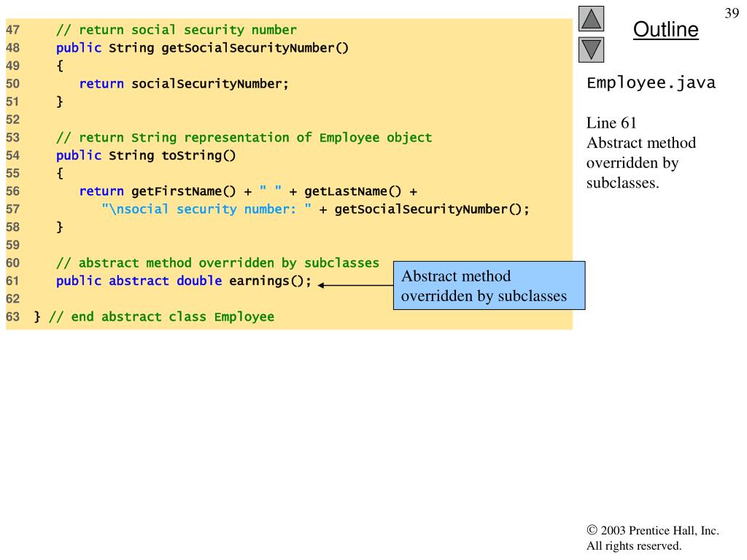This screenshot has width=747, height=560.
Task: Click the 'Line 61' note text
Action: coord(611,122)
